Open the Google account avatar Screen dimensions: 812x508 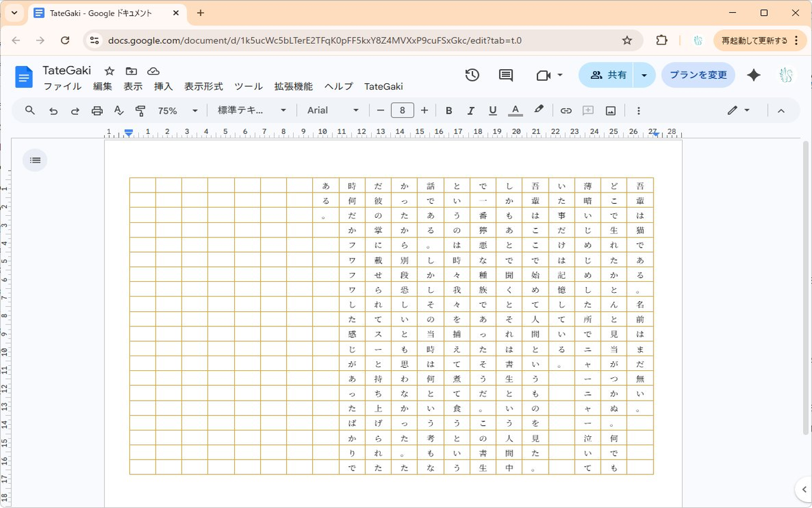[x=787, y=75]
